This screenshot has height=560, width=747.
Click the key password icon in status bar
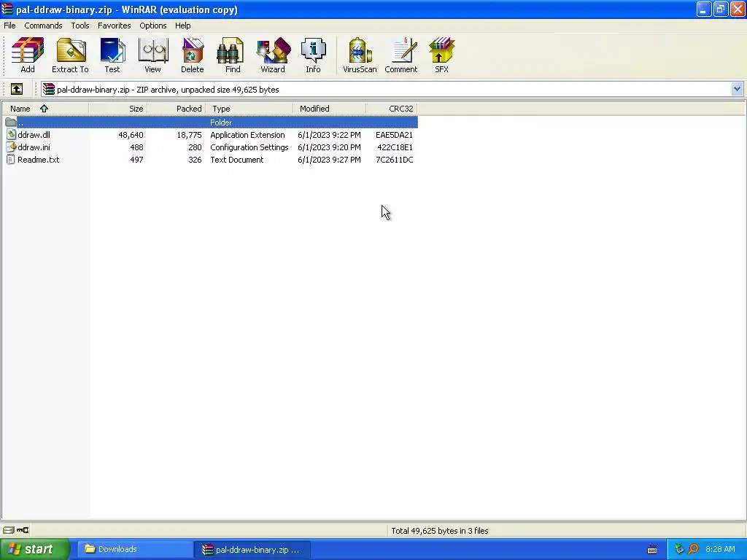(23, 530)
